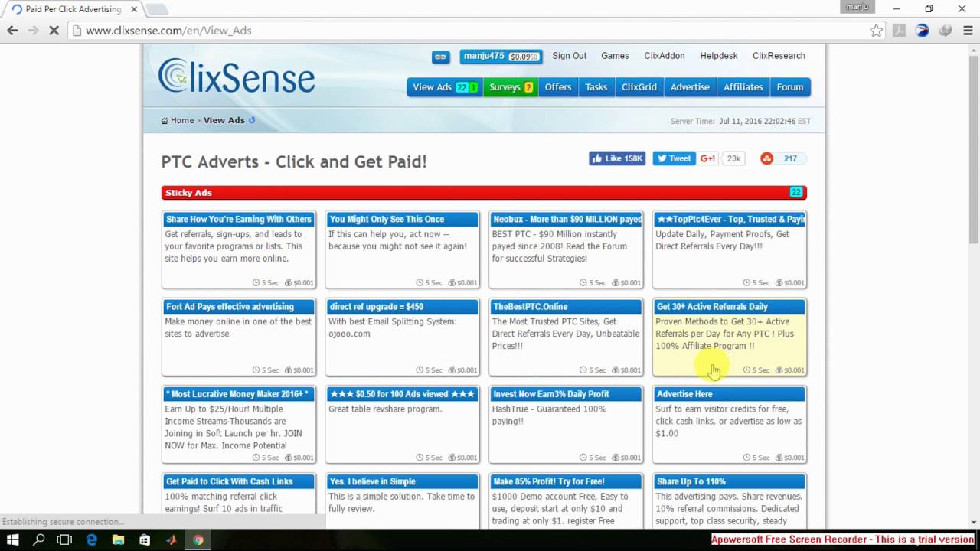Open the 'Get Paid to Click With Cash Links' ad
The height and width of the screenshot is (551, 980).
coord(239,501)
